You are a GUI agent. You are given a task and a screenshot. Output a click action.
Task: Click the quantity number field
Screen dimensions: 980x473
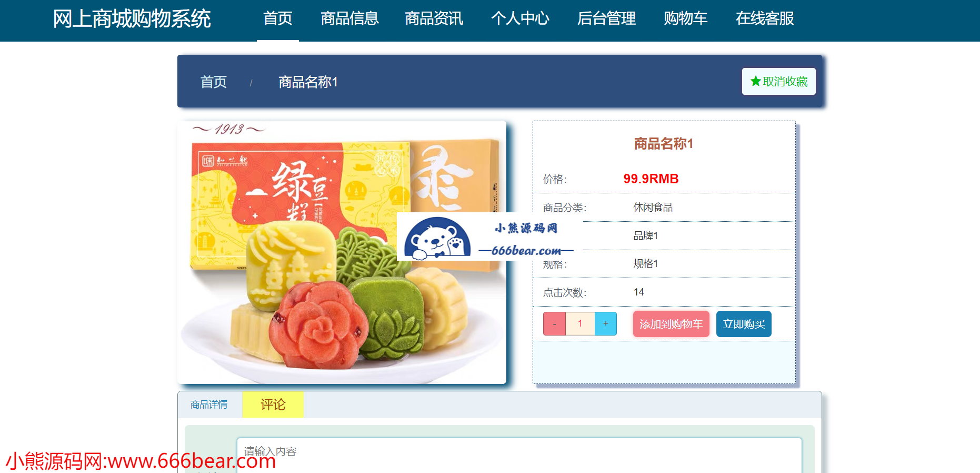coord(580,324)
